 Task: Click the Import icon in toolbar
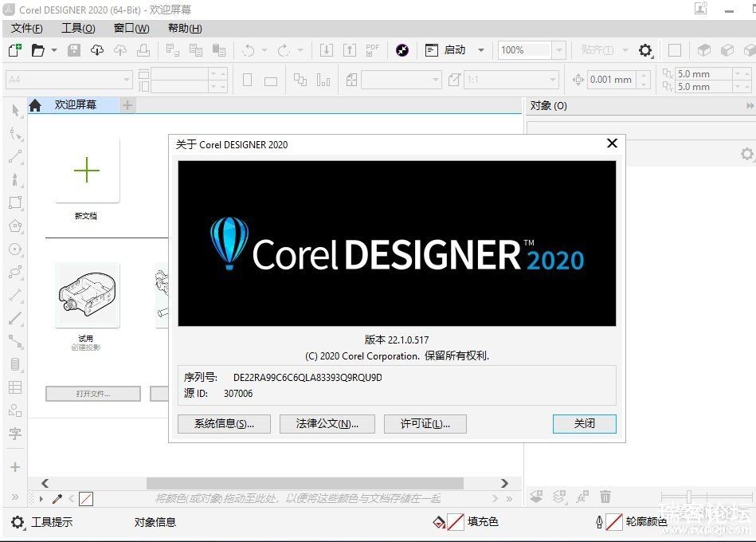pyautogui.click(x=327, y=50)
